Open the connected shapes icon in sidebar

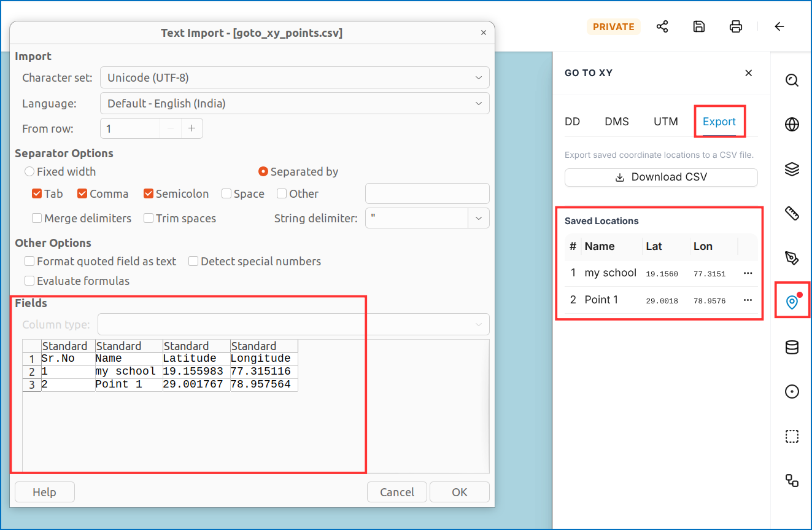tap(792, 480)
